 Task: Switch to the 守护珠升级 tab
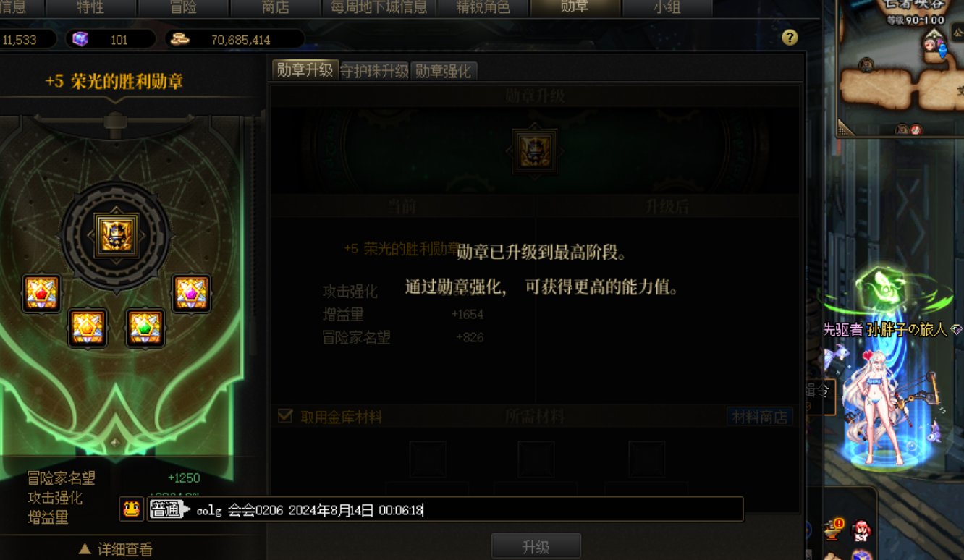pyautogui.click(x=375, y=71)
